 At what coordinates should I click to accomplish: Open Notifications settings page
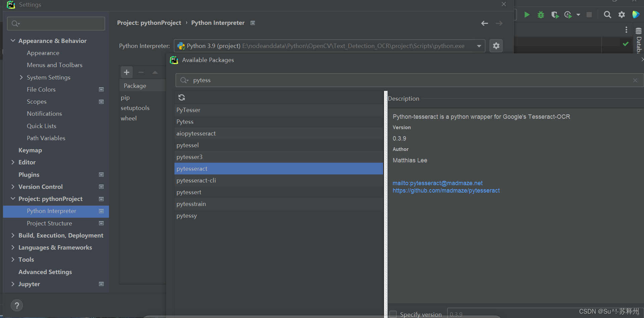pyautogui.click(x=44, y=114)
